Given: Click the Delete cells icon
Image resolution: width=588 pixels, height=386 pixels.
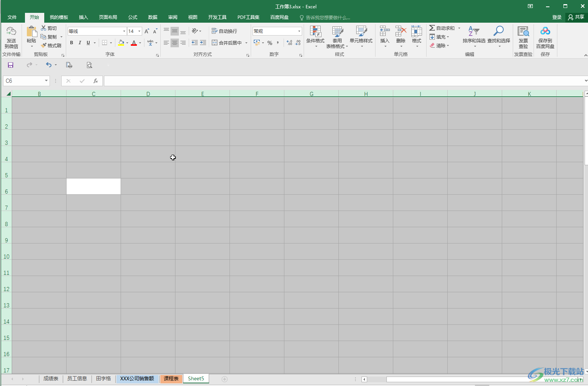Looking at the screenshot, I should [x=401, y=31].
